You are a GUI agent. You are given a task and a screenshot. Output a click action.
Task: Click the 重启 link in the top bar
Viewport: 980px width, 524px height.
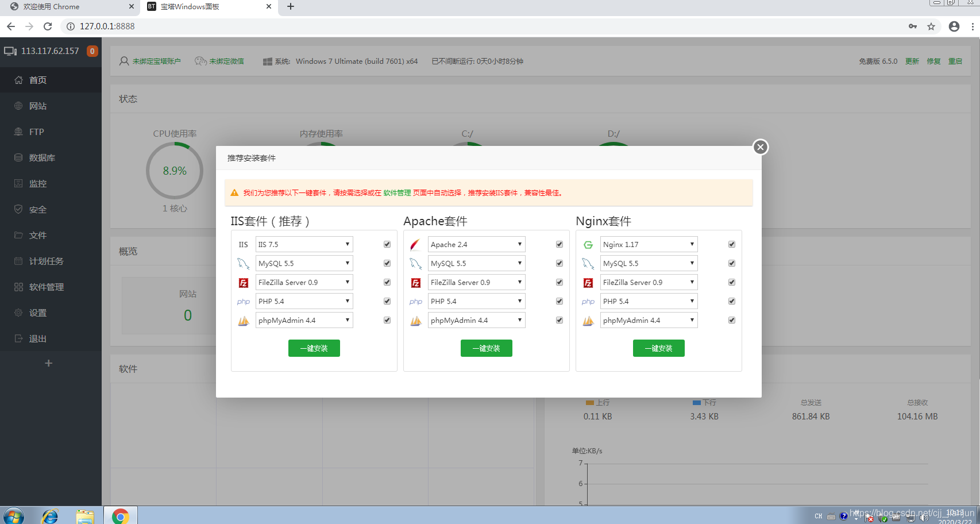point(955,61)
